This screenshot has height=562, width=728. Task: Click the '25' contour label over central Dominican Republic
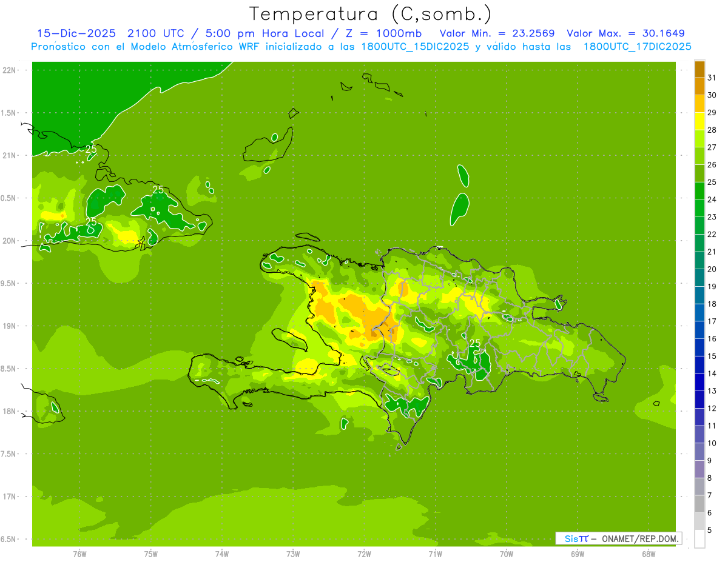click(475, 343)
